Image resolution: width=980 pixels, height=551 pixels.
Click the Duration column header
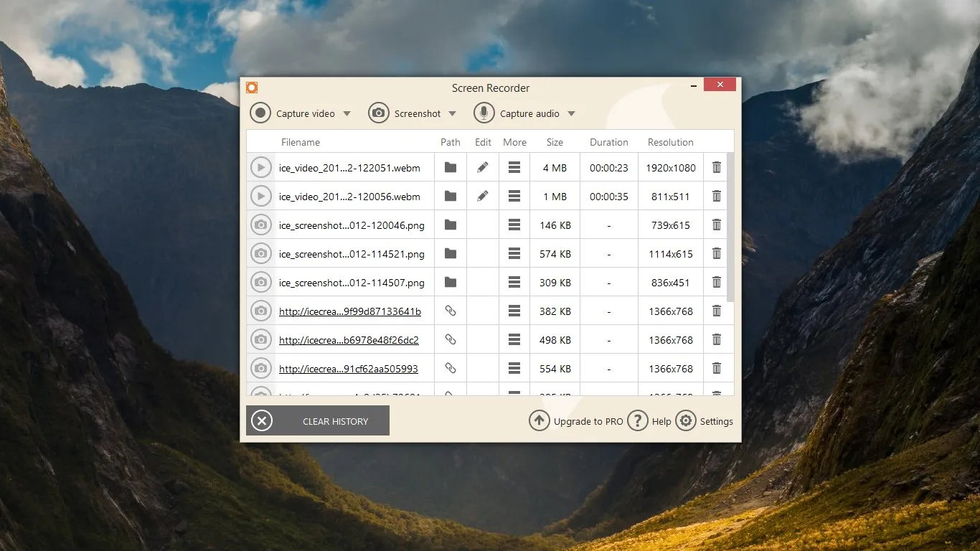coord(609,142)
